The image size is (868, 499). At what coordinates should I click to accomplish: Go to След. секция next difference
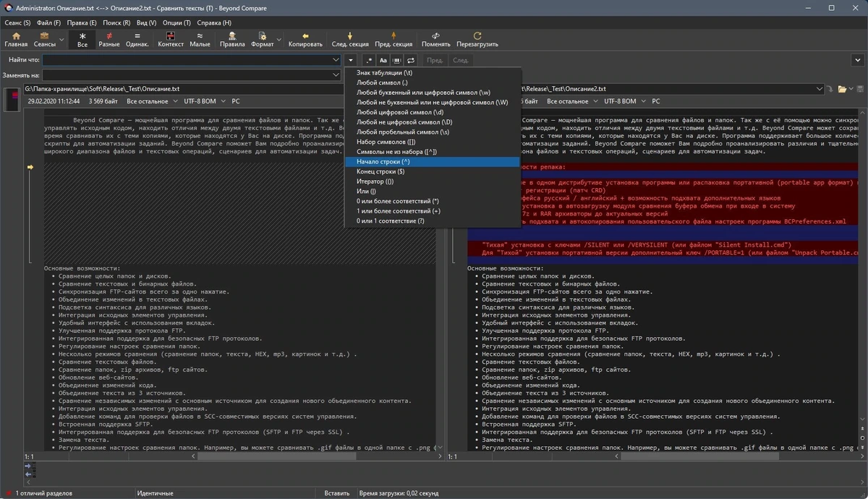click(350, 40)
